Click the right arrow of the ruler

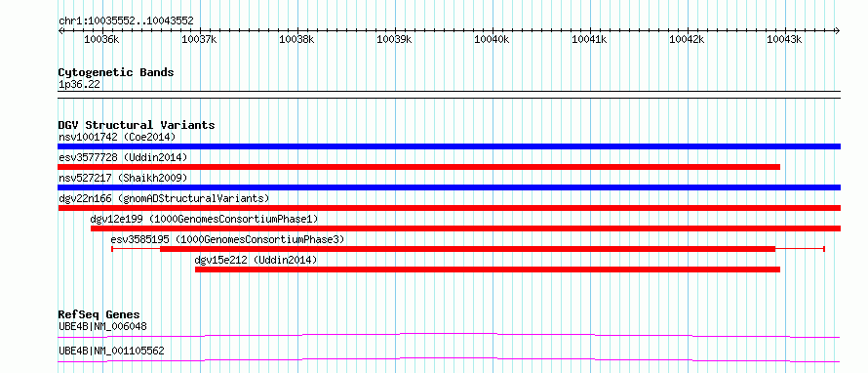click(x=837, y=30)
